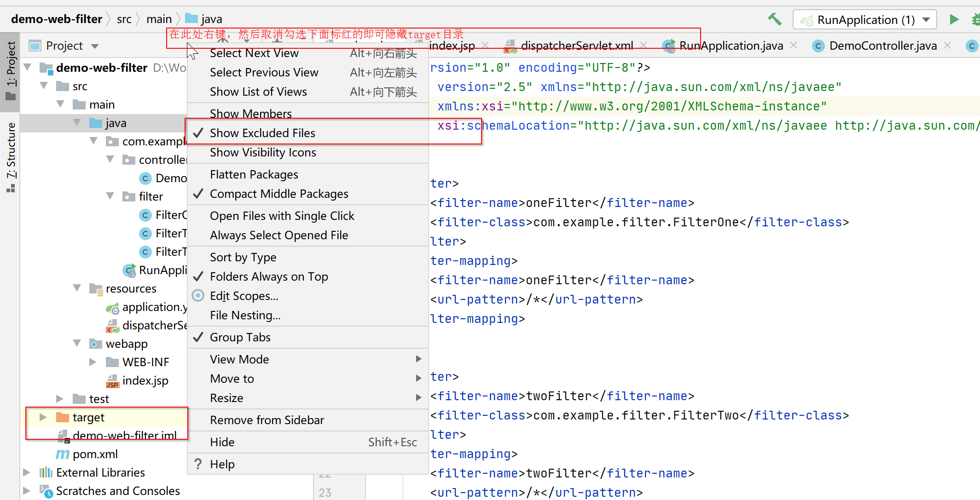Click the Edit Scopes radio icon
Viewport: 980px width, 500px height.
(198, 296)
